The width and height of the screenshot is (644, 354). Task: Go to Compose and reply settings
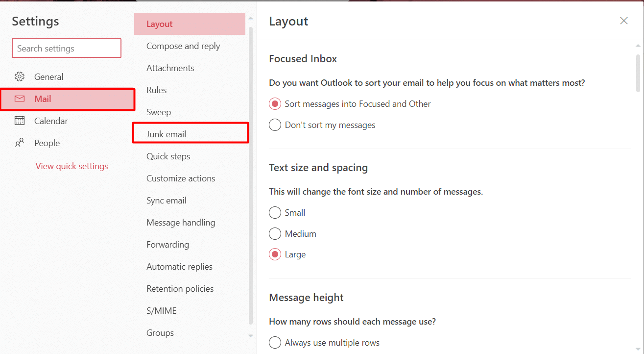[183, 46]
